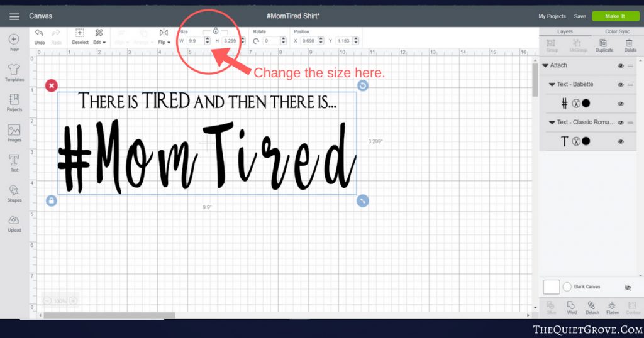This screenshot has height=338, width=644.
Task: Open Templates panel
Action: click(x=14, y=73)
